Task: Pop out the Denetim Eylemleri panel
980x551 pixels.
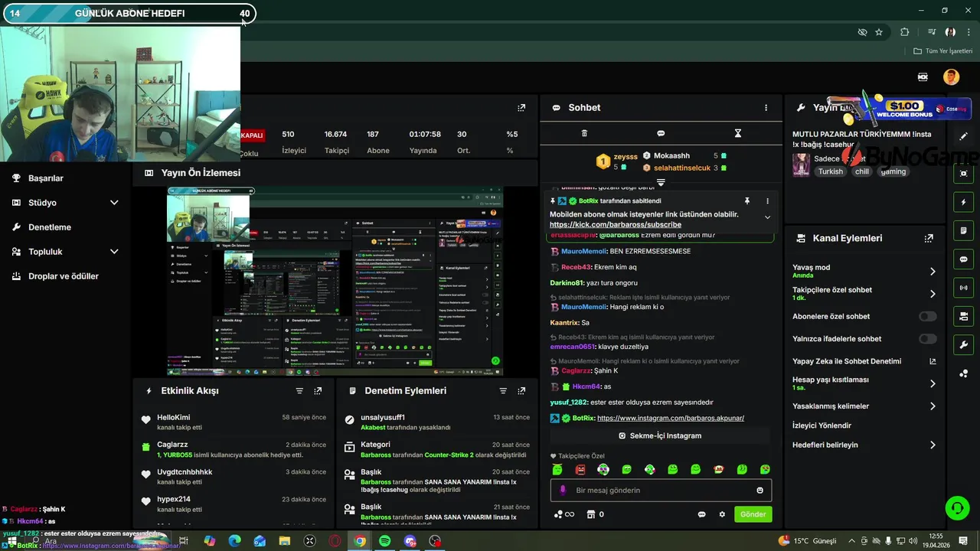Action: click(521, 390)
